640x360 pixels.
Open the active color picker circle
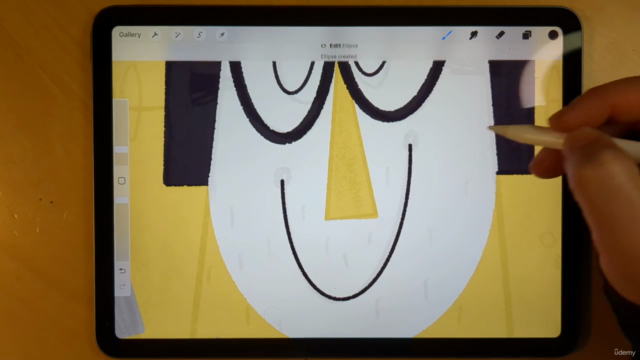pyautogui.click(x=553, y=35)
